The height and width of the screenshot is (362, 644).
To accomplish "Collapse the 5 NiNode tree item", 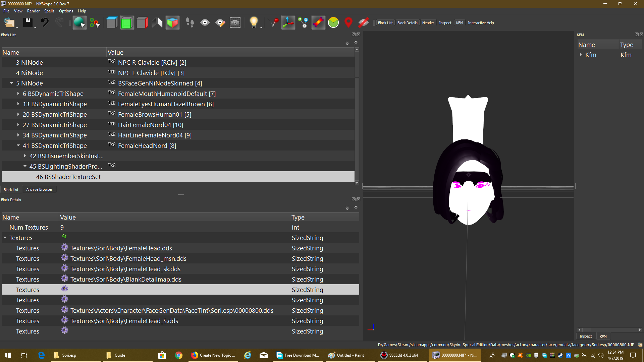I will [11, 83].
